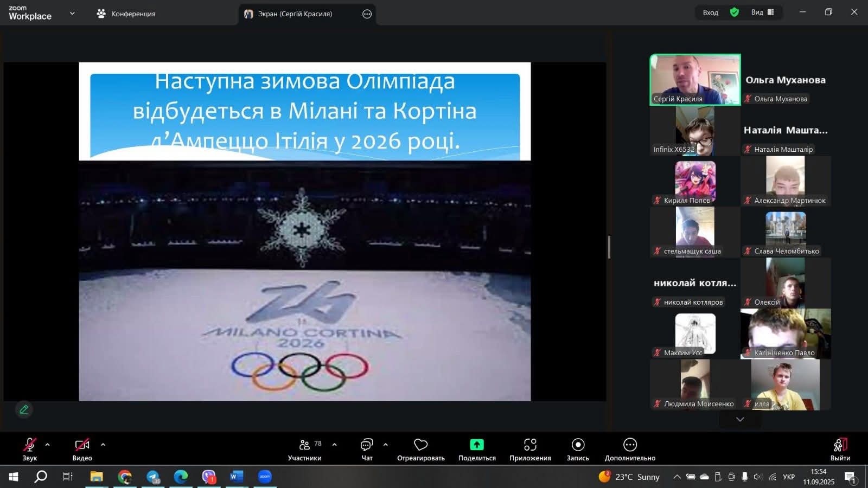This screenshot has height=488, width=868.
Task: Click the annotation pencil icon on shared screen
Action: click(24, 409)
